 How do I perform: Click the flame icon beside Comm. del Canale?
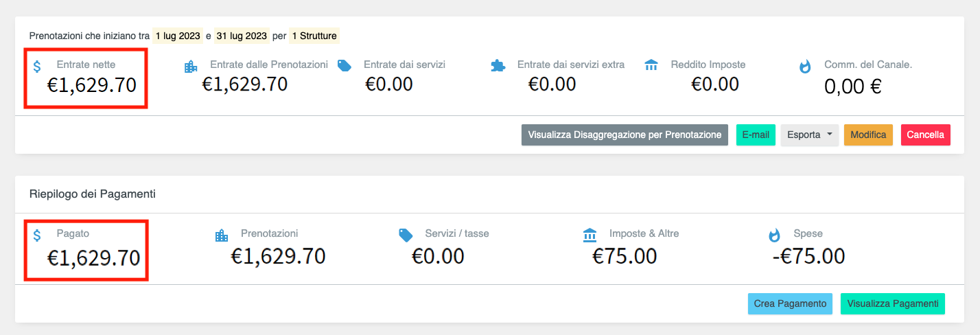[805, 67]
